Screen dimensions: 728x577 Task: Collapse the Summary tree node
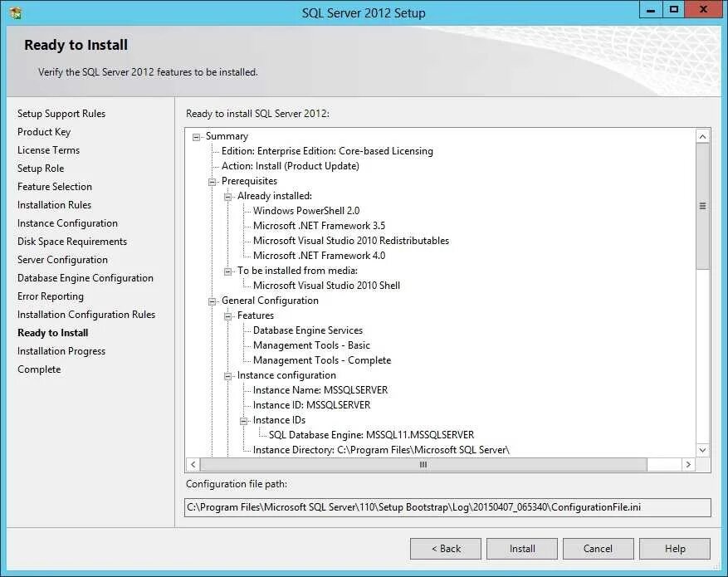point(197,137)
